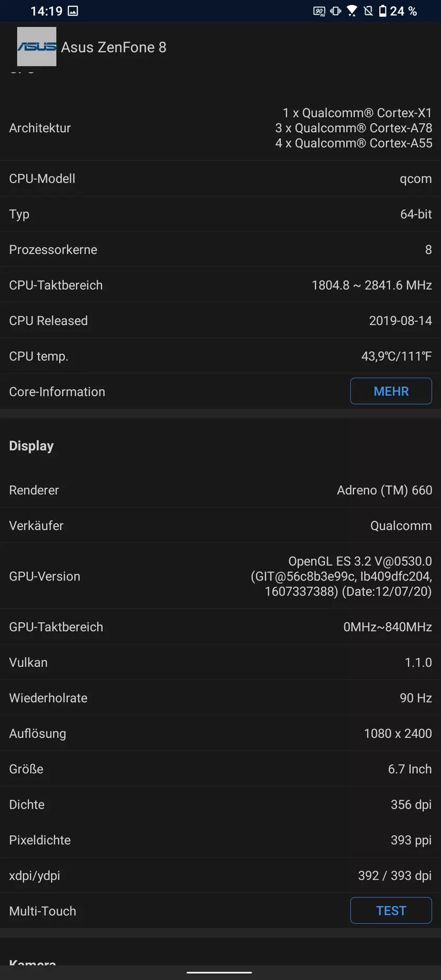Tap the home gesture navigation bar
Screen dimensions: 441x980
pyautogui.click(x=219, y=972)
